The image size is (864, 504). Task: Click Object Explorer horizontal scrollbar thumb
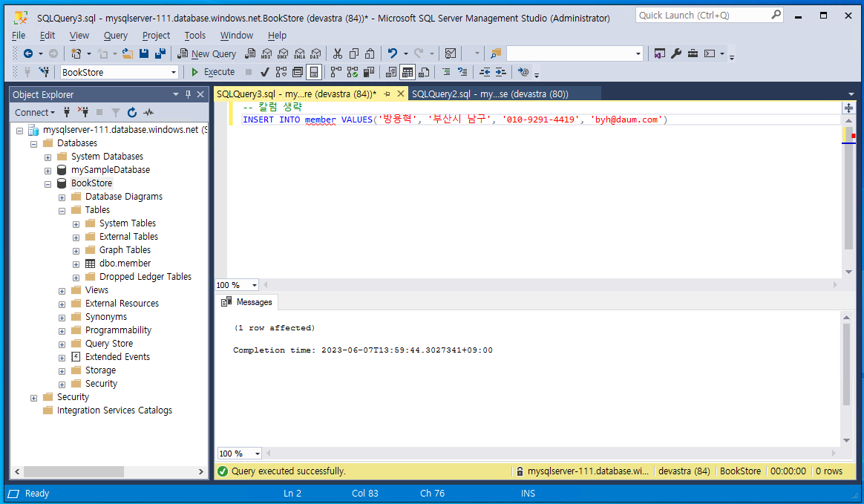point(73,471)
